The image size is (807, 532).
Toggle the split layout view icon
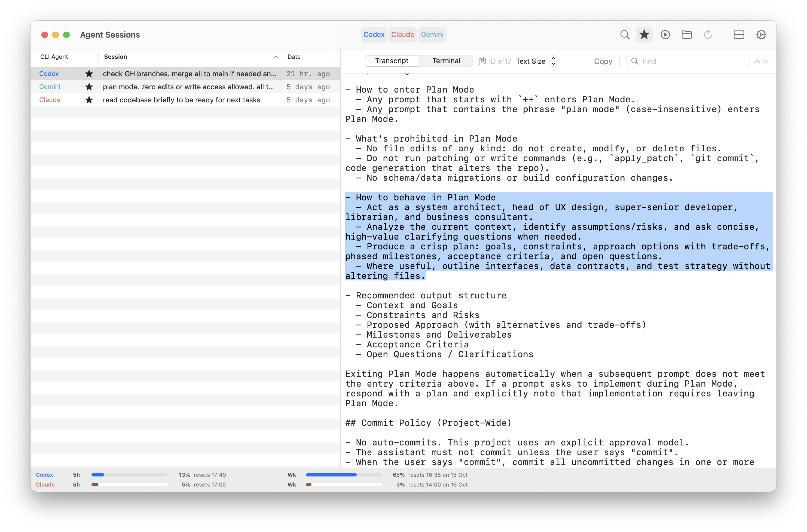click(x=739, y=35)
